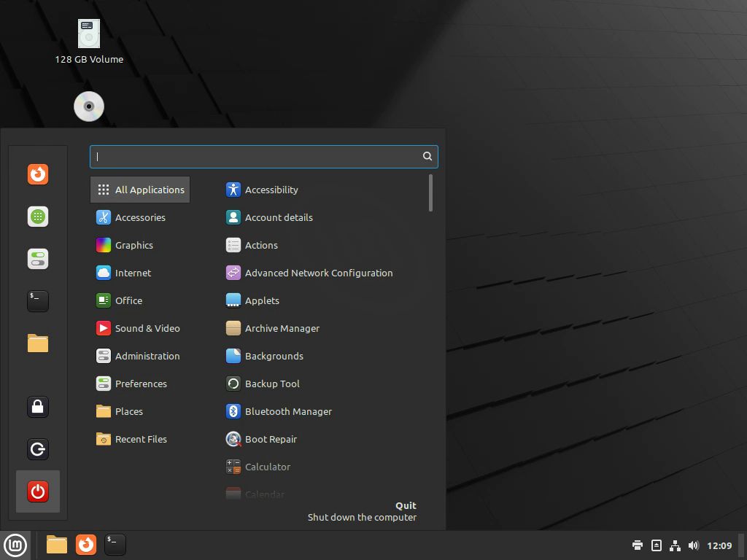Open Firefox from the menu favorites sidebar
This screenshot has width=747, height=560.
click(38, 174)
